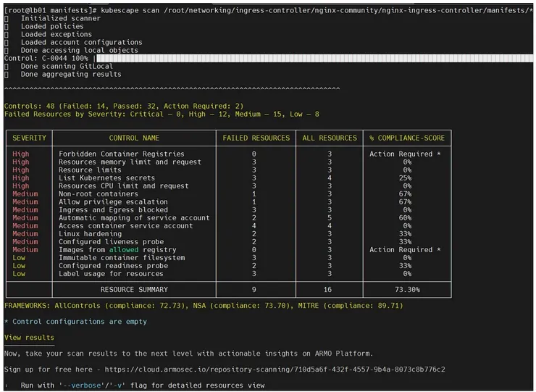Click the kubescape scan command line
Screen dimensions: 536x392
(268, 10)
